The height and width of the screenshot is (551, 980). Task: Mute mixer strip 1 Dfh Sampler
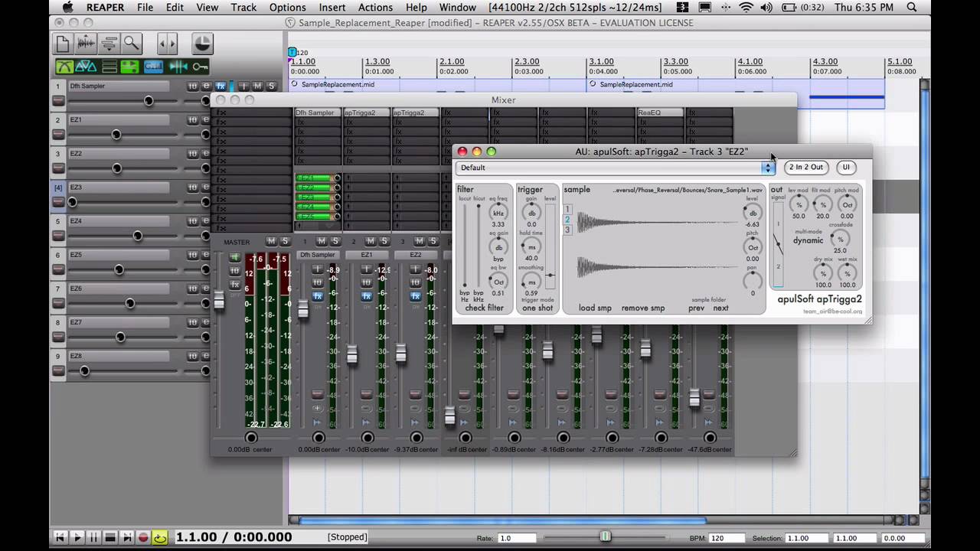(321, 242)
